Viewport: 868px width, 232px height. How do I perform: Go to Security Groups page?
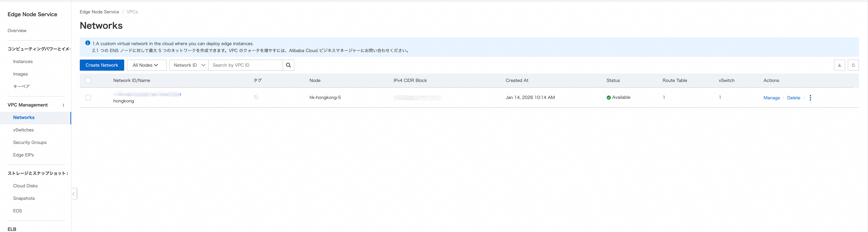click(x=30, y=142)
